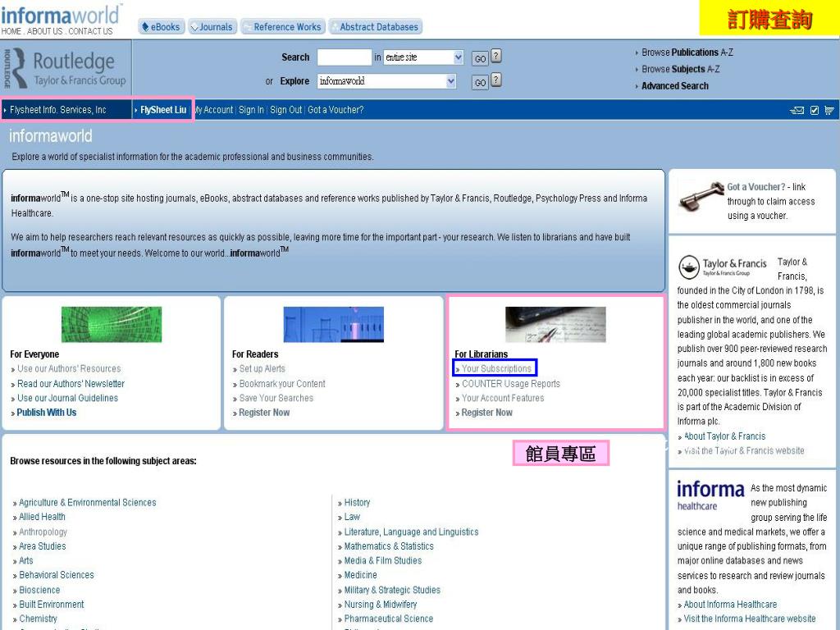The height and width of the screenshot is (630, 840).
Task: Visit the Taylor & Francis website link
Action: point(744,450)
